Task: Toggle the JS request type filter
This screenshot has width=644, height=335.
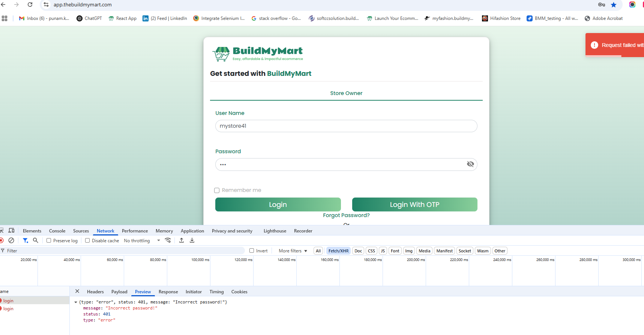Action: coord(383,251)
